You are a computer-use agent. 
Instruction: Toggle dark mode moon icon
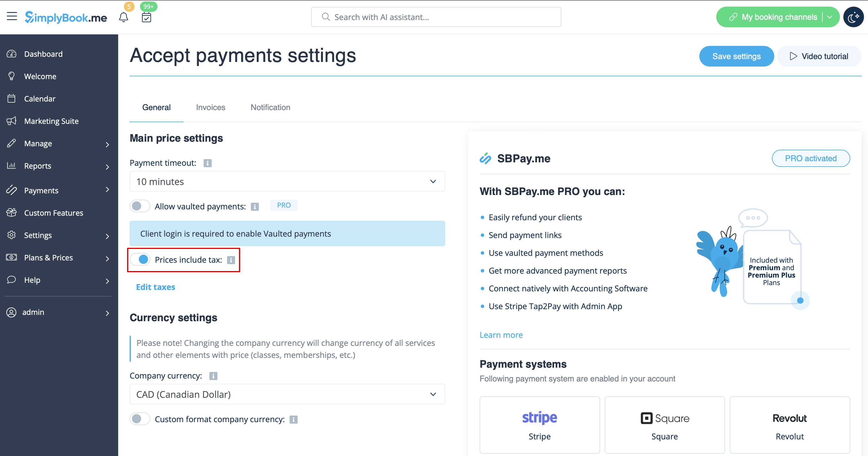[x=853, y=17]
